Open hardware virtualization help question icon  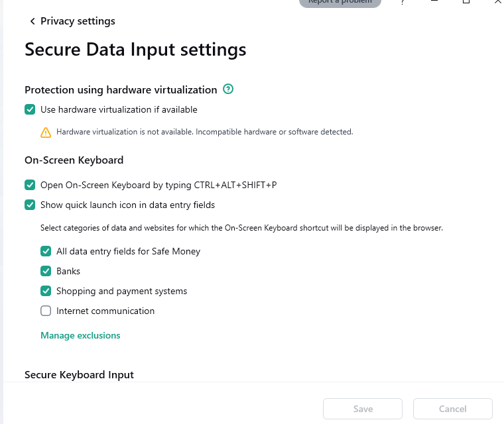coord(228,89)
